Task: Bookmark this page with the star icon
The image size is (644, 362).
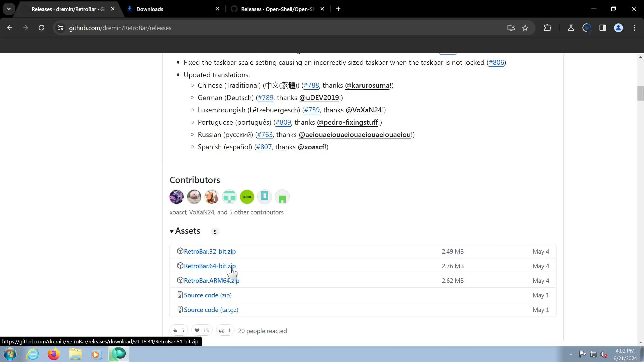Action: pos(525,28)
